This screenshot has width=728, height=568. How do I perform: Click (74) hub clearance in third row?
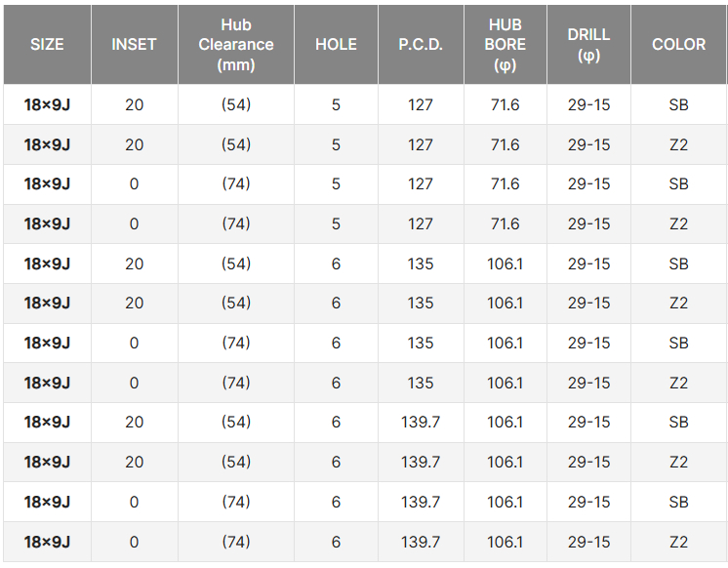pyautogui.click(x=236, y=183)
